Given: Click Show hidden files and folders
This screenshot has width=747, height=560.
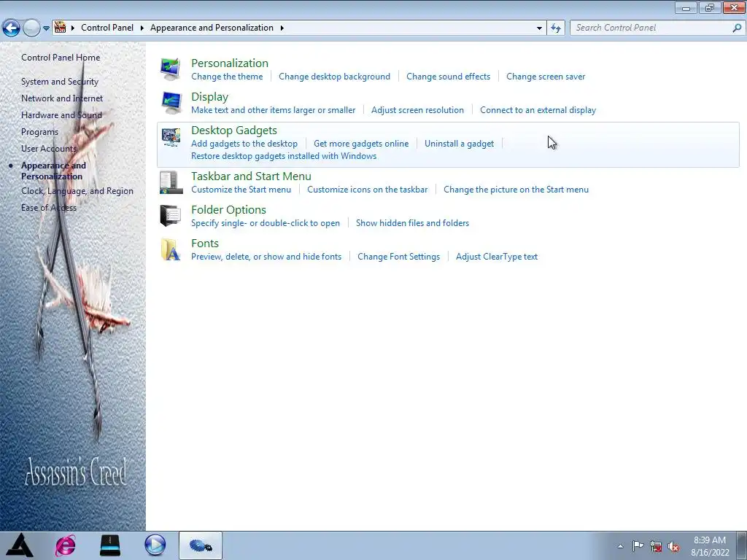Looking at the screenshot, I should [x=413, y=223].
